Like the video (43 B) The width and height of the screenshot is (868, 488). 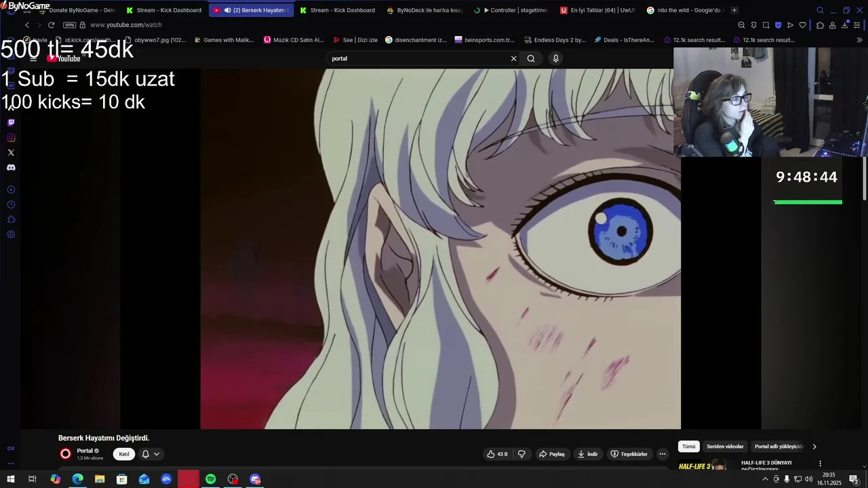click(x=497, y=454)
